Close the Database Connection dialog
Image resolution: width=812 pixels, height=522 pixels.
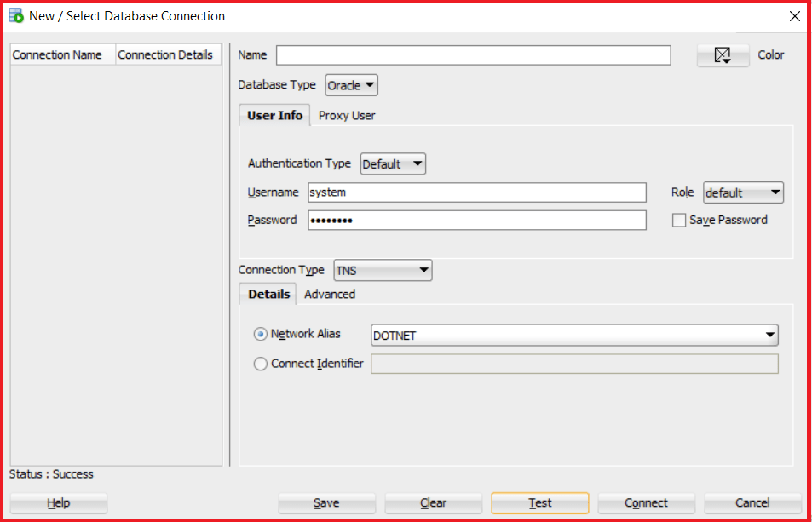coord(794,16)
